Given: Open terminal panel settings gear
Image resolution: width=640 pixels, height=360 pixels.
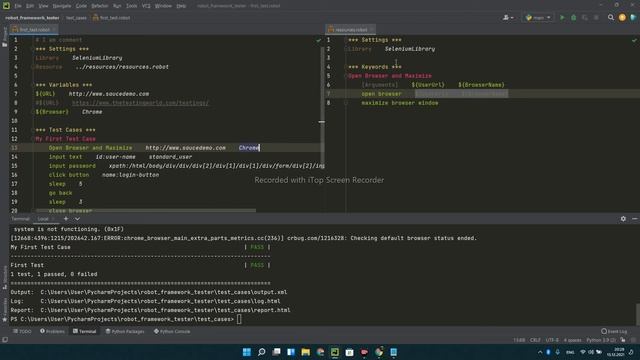Looking at the screenshot, I should 623,219.
